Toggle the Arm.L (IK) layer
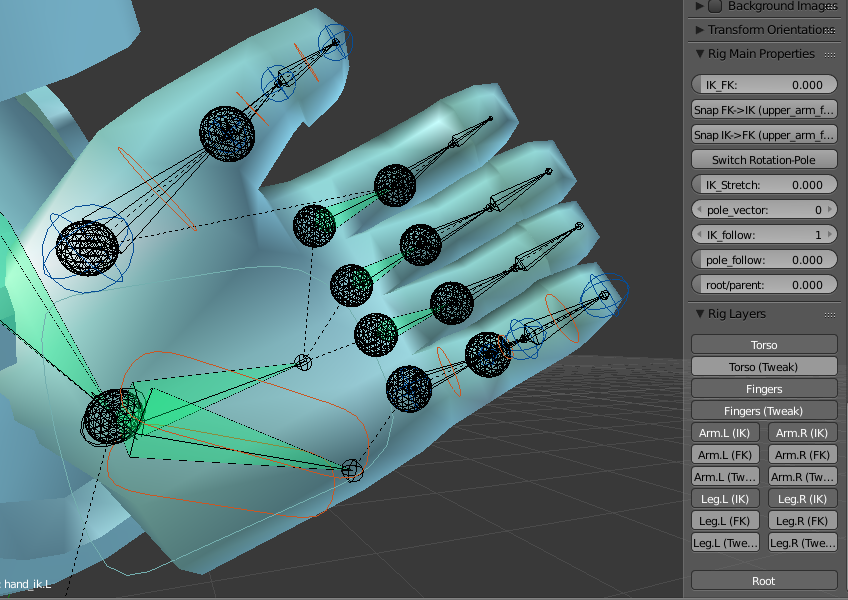Image resolution: width=848 pixels, height=600 pixels. pos(725,433)
